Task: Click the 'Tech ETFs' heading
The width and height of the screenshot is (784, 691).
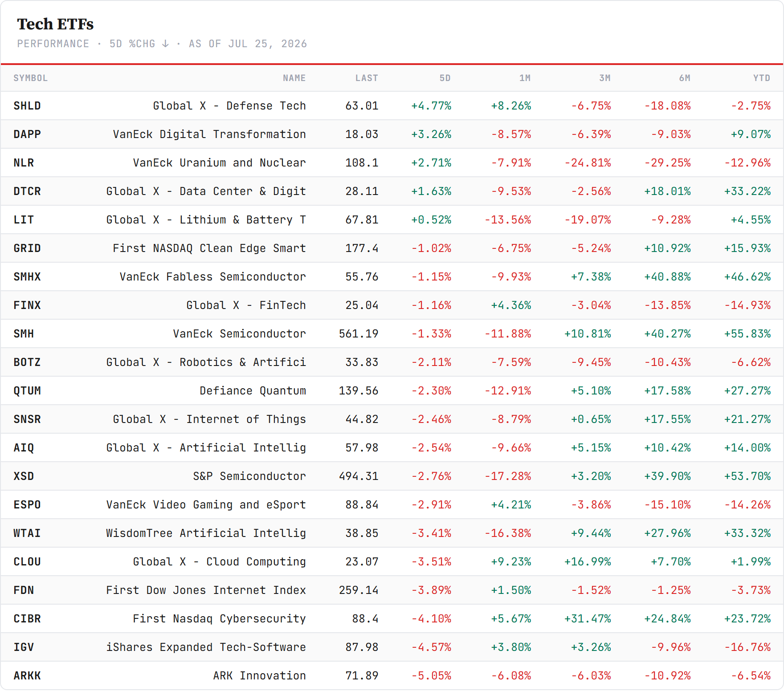Action: coord(55,24)
